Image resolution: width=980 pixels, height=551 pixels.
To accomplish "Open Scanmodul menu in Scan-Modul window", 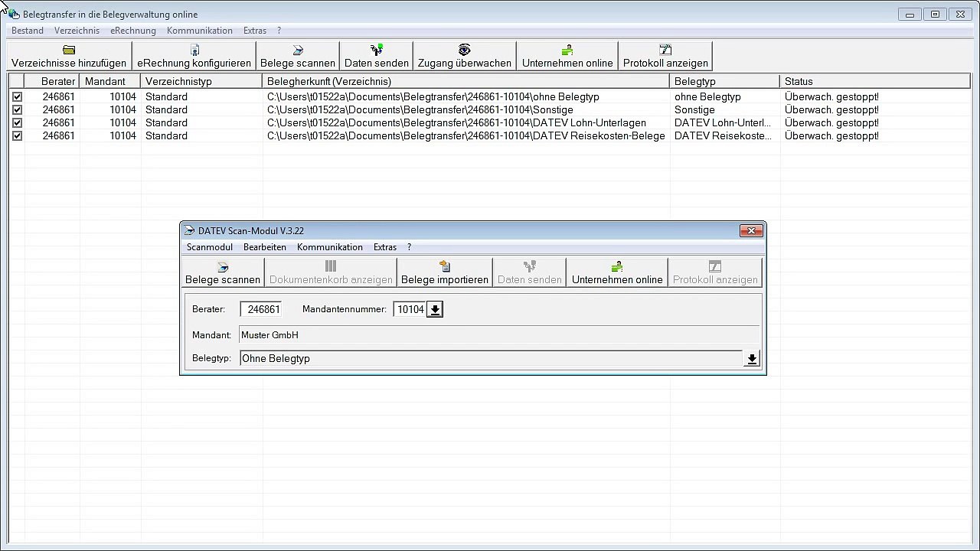I will 210,247.
